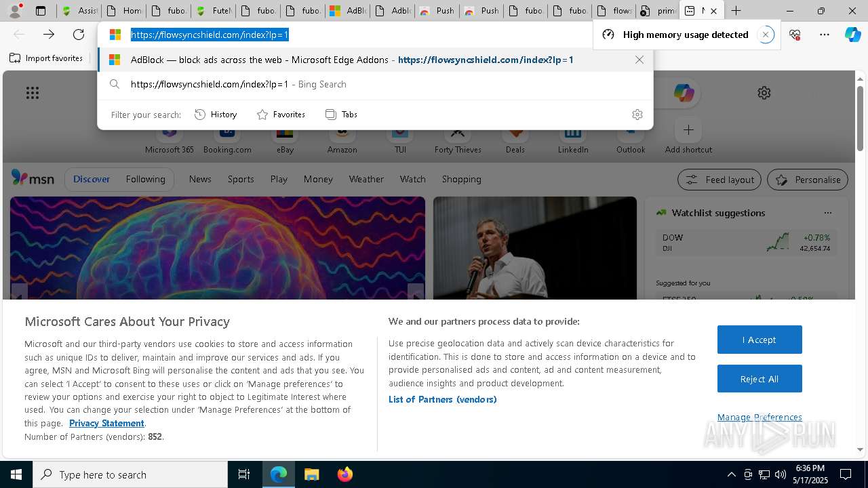Close the current active tab

pos(713,11)
